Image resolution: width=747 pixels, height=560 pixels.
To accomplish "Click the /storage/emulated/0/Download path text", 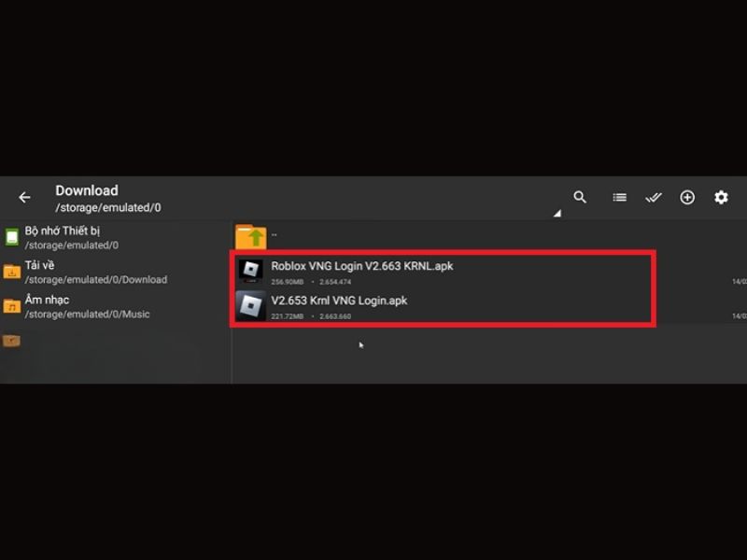I will click(x=96, y=279).
